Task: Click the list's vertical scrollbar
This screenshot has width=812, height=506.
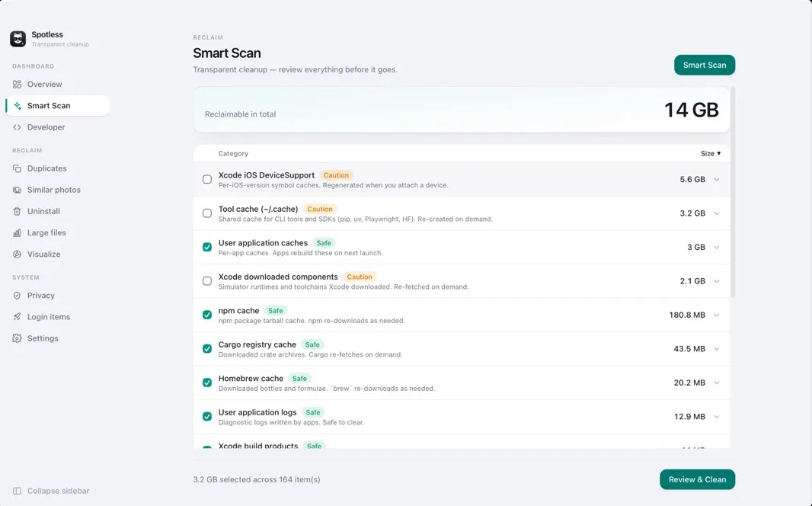Action: (x=733, y=193)
